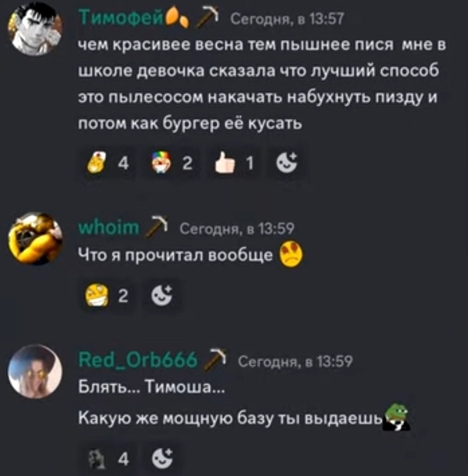
Task: Click the username Red_Orb666
Action: pos(138,360)
